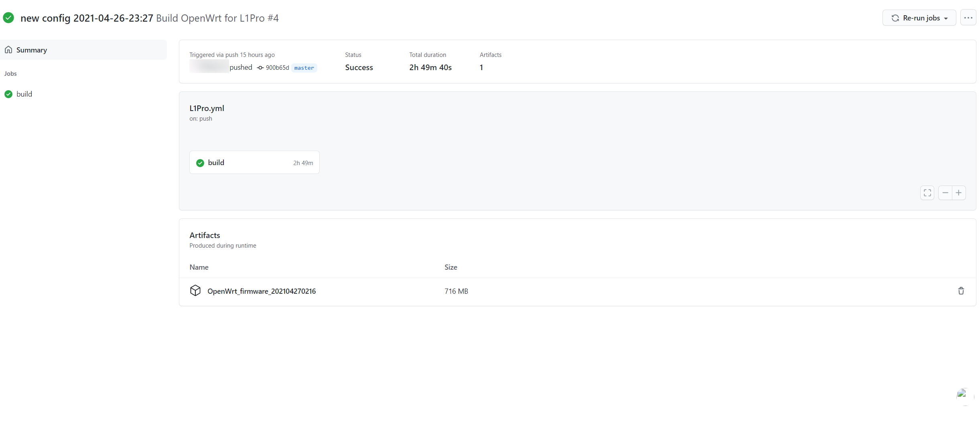Click the Summary home icon

[x=8, y=50]
